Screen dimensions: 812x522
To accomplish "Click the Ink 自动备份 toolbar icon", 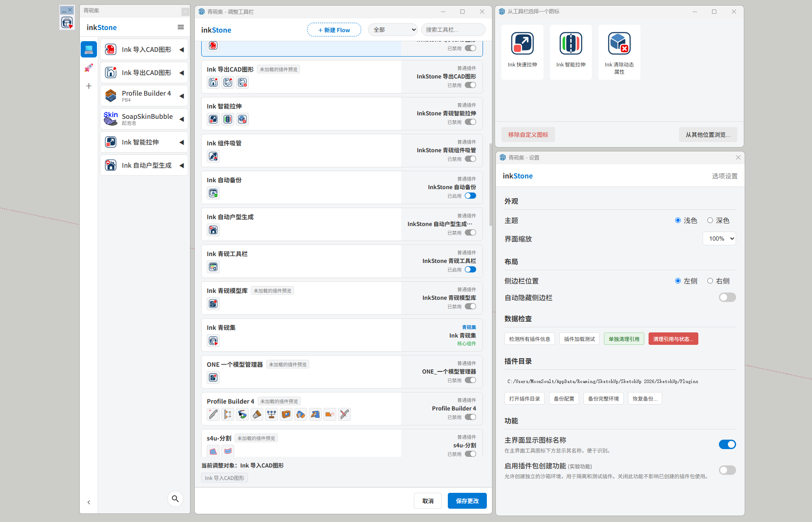I will pos(213,193).
